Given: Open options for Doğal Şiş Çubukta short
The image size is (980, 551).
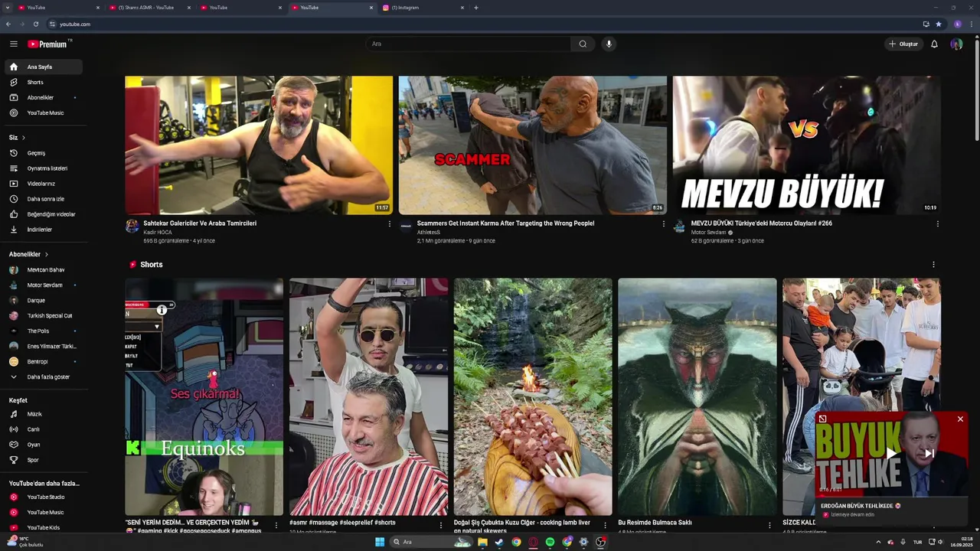Looking at the screenshot, I should coord(605,525).
